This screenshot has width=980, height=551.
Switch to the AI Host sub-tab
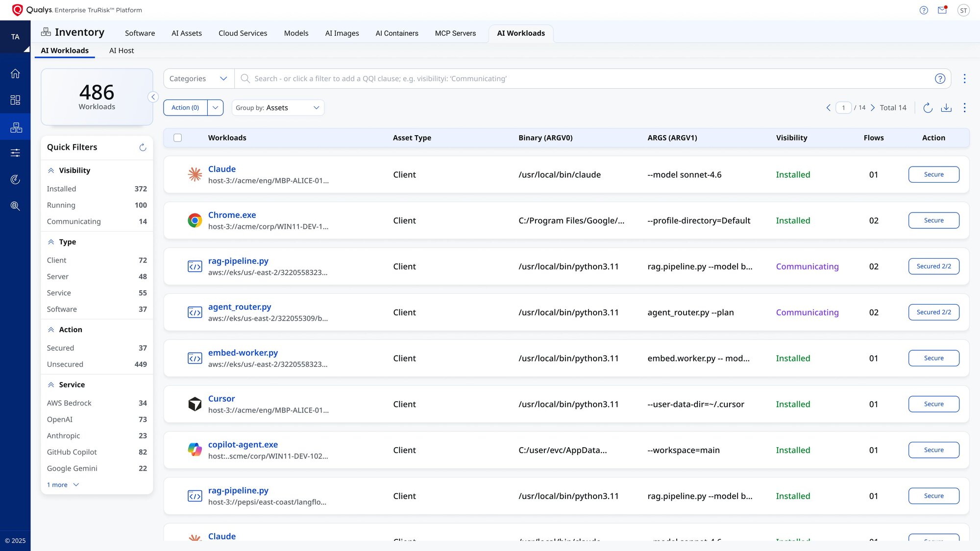click(x=122, y=50)
